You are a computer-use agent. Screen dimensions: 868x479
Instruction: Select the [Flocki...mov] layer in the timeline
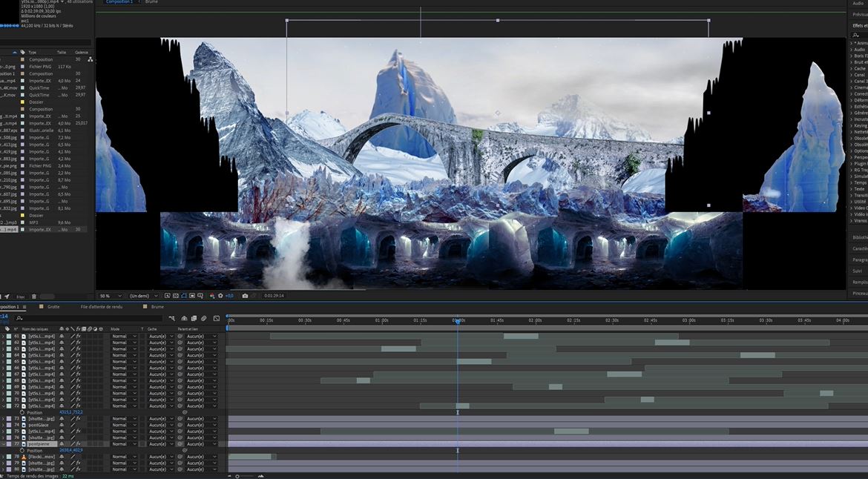click(42, 457)
